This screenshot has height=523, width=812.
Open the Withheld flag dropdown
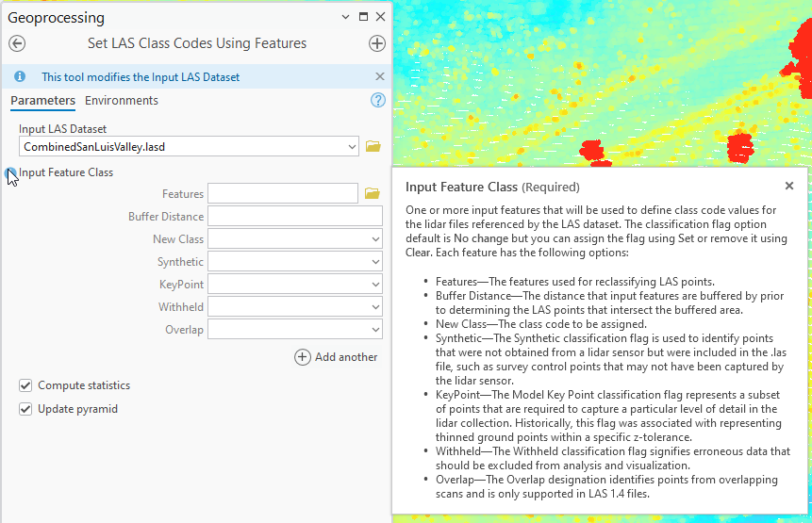click(375, 307)
